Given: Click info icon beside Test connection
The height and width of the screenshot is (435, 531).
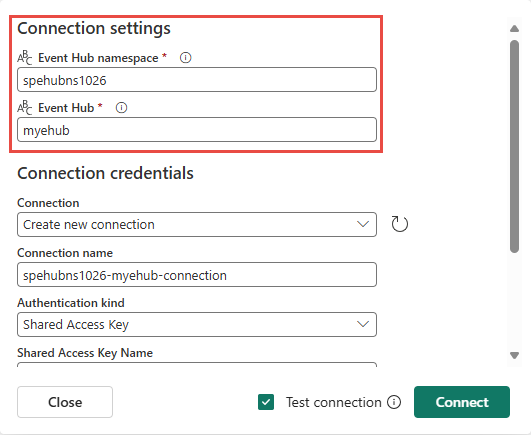Looking at the screenshot, I should [x=394, y=402].
